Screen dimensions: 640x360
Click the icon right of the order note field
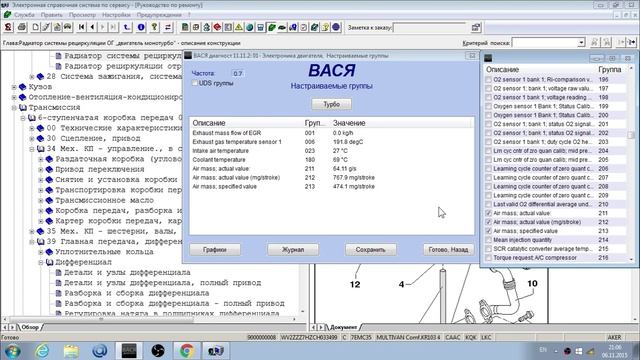pyautogui.click(x=476, y=28)
